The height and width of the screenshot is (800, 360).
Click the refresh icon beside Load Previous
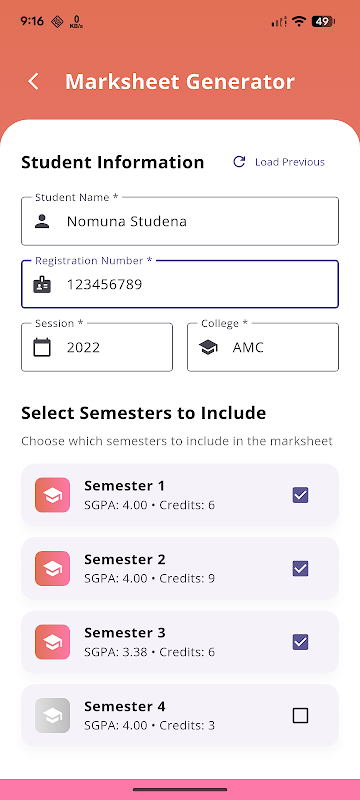click(239, 162)
